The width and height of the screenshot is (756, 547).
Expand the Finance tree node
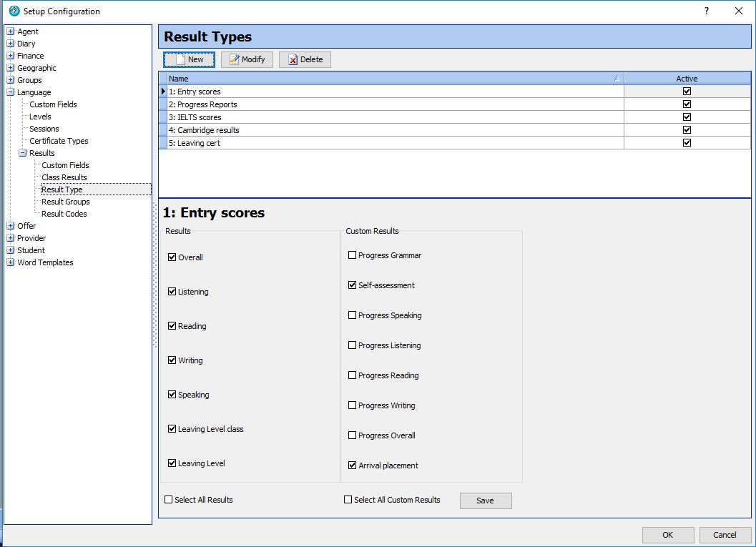tap(11, 56)
